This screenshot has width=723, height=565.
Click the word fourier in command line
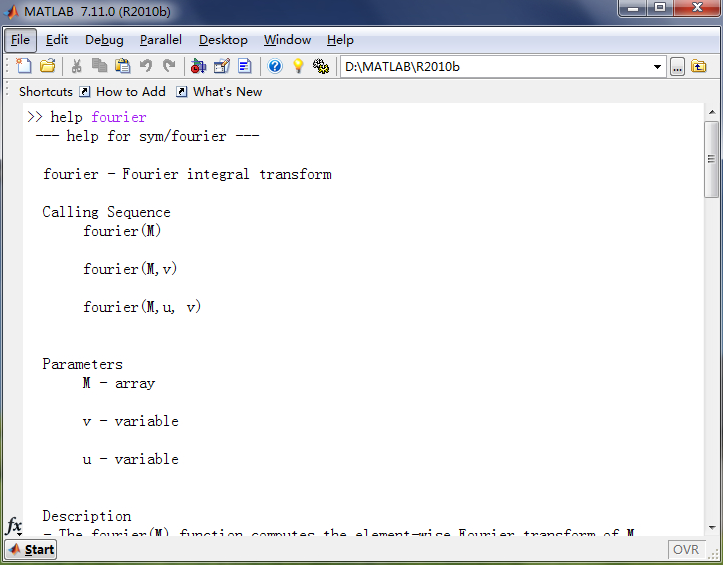119,117
